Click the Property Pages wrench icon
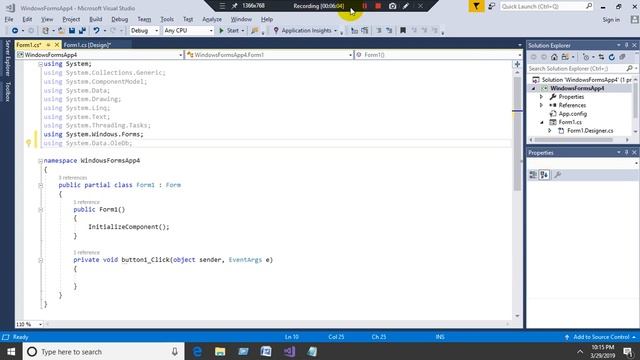Viewport: 640px width, 360px height. pos(558,175)
